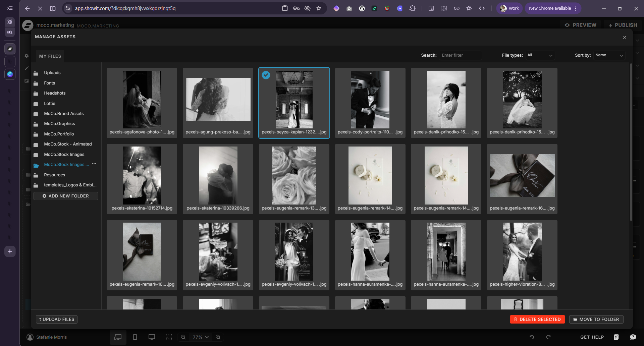Stop loading the page
Screen dimensions: 644x346
pyautogui.click(x=40, y=8)
